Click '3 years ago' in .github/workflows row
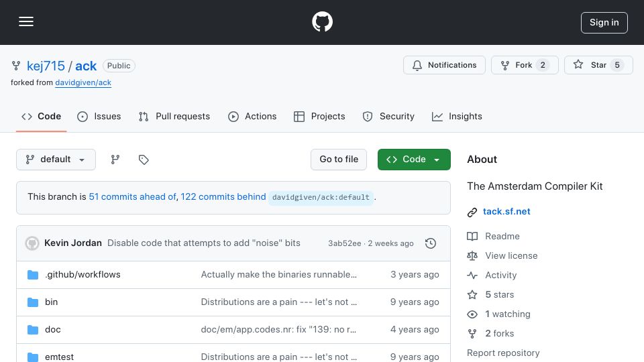644x362 pixels. click(x=415, y=275)
